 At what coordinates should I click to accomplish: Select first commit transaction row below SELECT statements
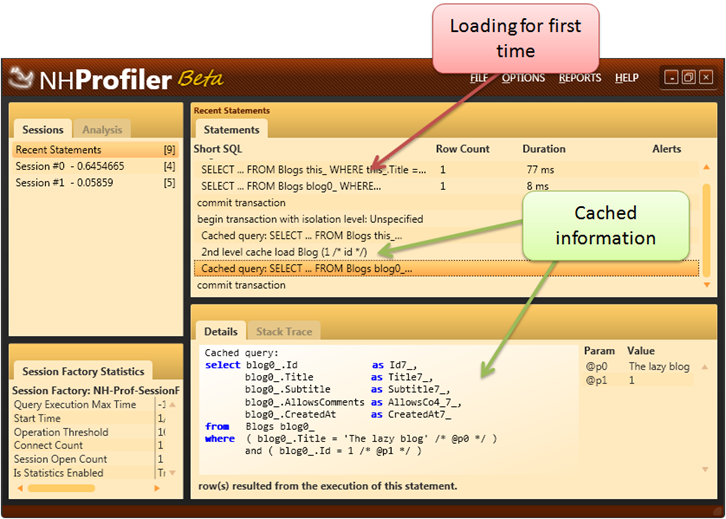pos(446,203)
